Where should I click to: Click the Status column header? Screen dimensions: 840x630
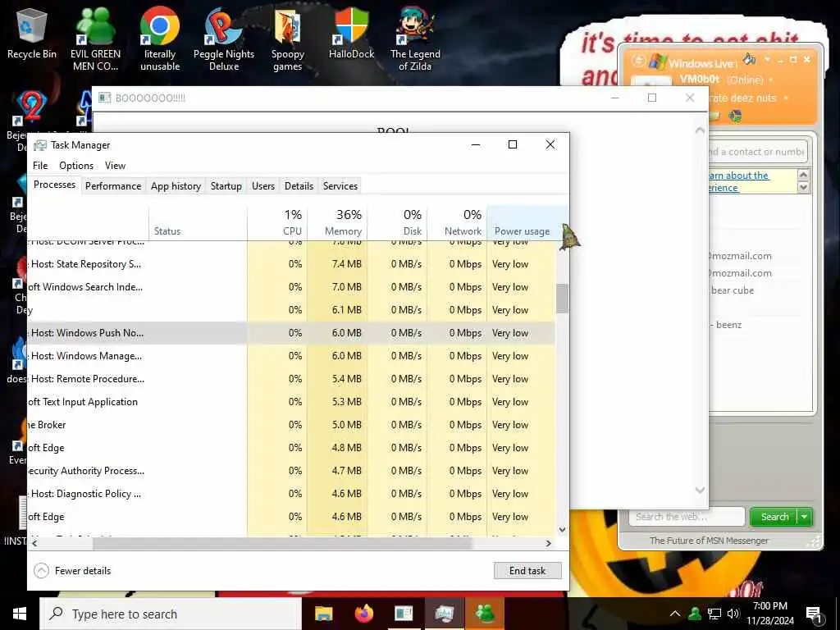click(199, 222)
